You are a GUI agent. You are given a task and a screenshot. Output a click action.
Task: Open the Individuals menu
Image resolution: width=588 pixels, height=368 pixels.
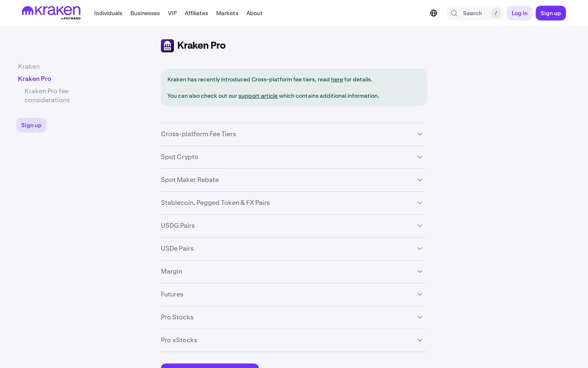[108, 13]
